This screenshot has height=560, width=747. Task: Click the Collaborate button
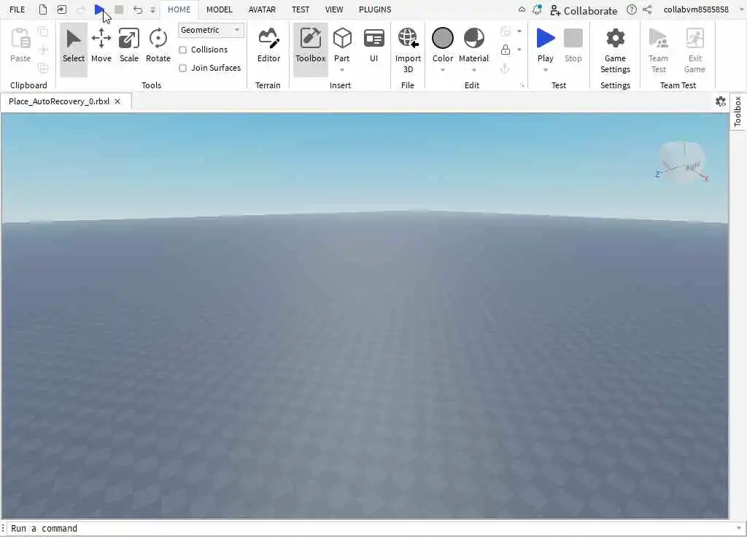pyautogui.click(x=584, y=10)
